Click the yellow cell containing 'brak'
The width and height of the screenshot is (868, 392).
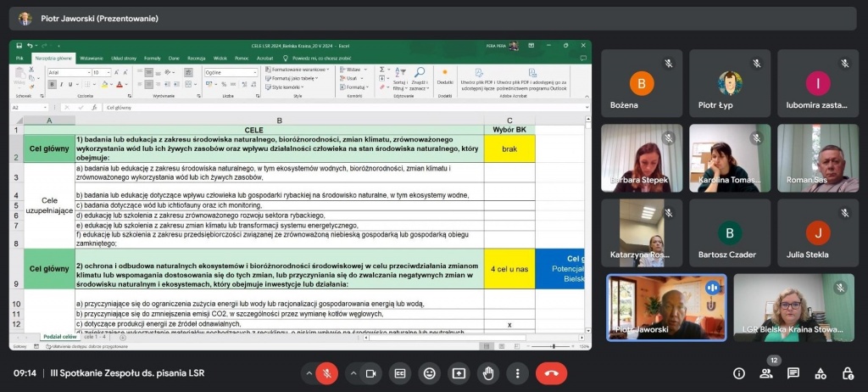coord(509,148)
